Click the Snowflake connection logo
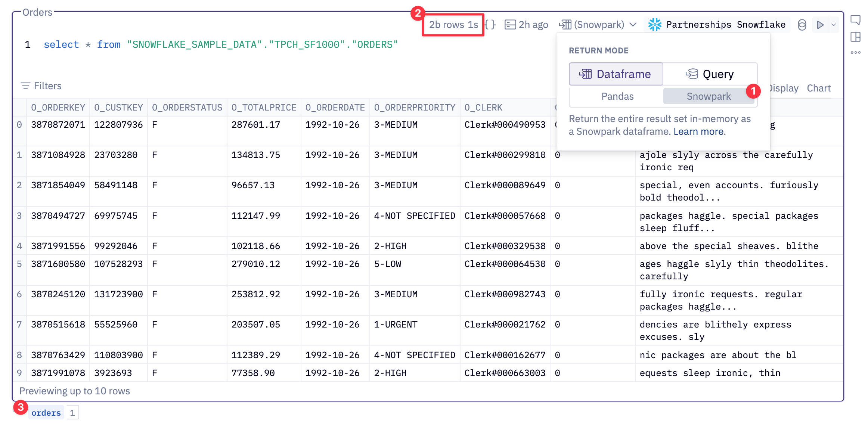The image size is (868, 425). (655, 25)
